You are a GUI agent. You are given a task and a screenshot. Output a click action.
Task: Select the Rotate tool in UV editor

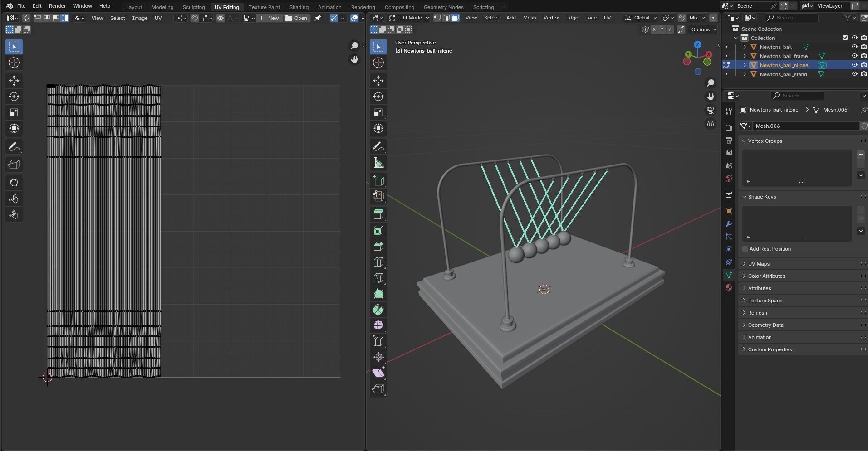[x=14, y=97]
